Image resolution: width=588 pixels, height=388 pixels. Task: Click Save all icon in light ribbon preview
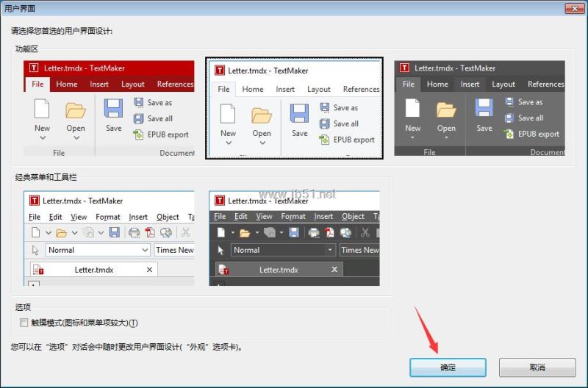click(324, 123)
